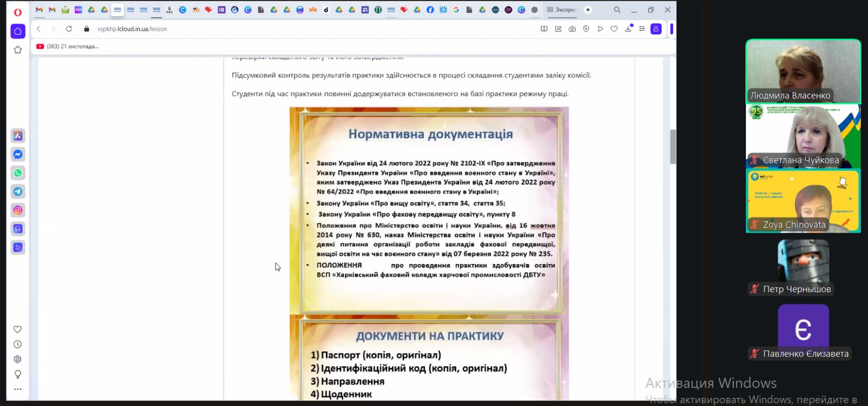Click the snapshot camera icon

click(572, 29)
